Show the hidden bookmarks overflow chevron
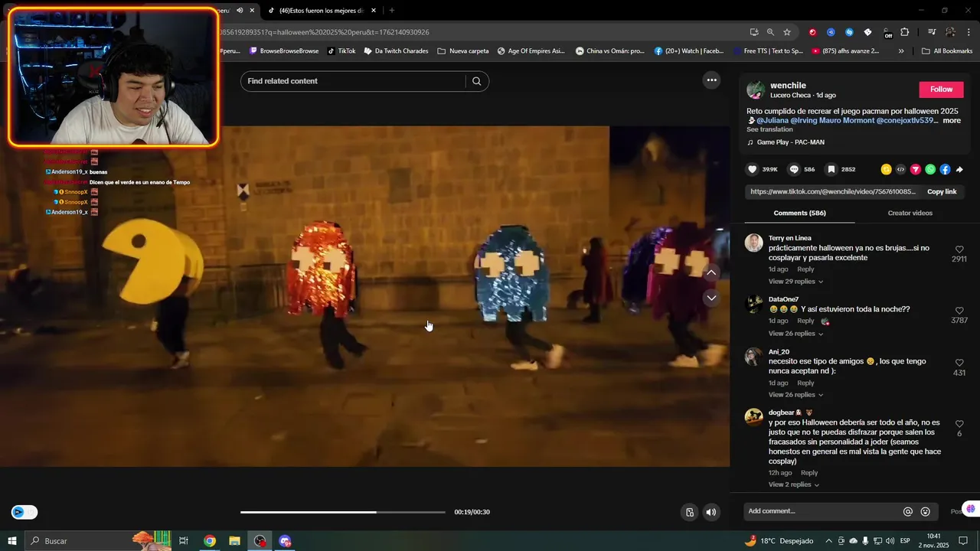 point(901,51)
